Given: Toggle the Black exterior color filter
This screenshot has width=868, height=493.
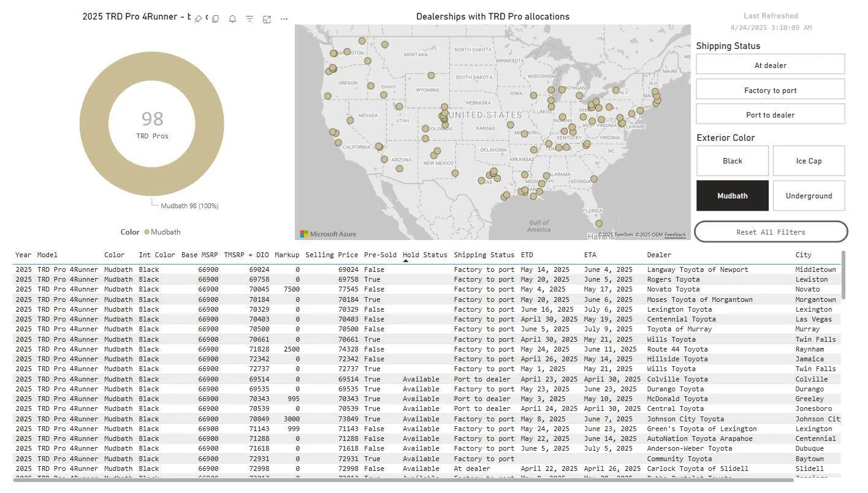Looking at the screenshot, I should click(732, 161).
